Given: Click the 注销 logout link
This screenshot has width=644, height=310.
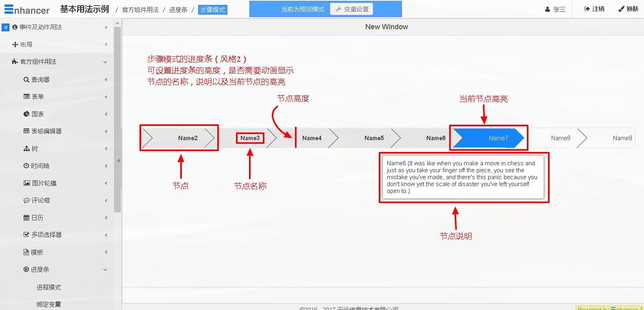Looking at the screenshot, I should [x=594, y=9].
